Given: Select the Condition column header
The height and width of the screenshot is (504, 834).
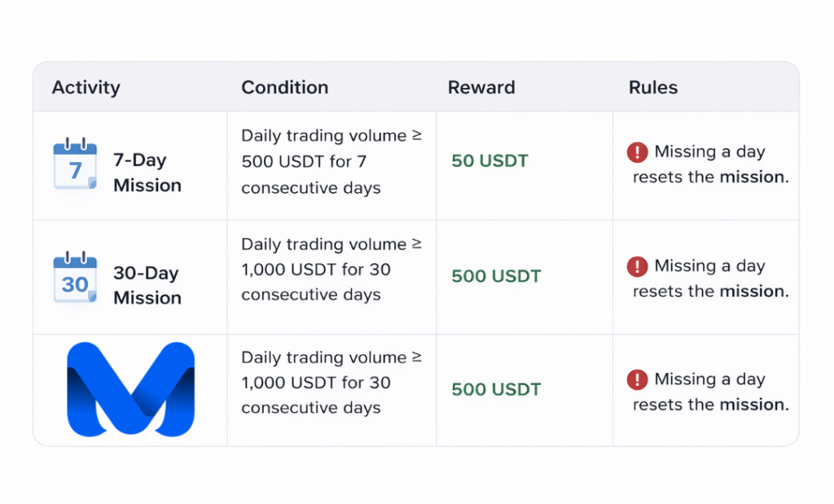Looking at the screenshot, I should pos(284,88).
